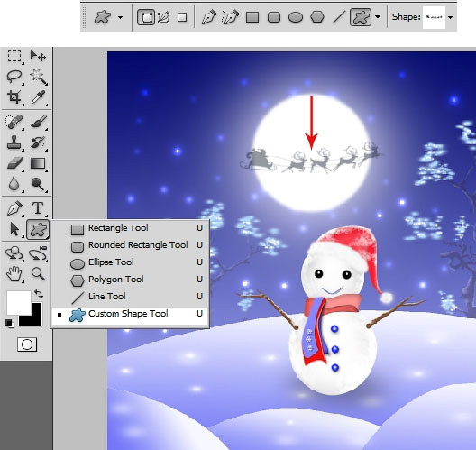Select the Dodge tool
Screen dimensions: 476x450
[38, 184]
